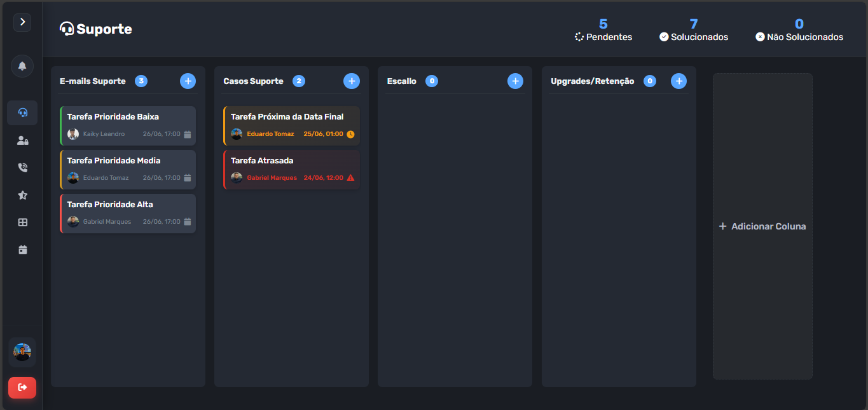Open the half-star ratings sidebar icon
The height and width of the screenshot is (410, 868).
click(x=22, y=195)
